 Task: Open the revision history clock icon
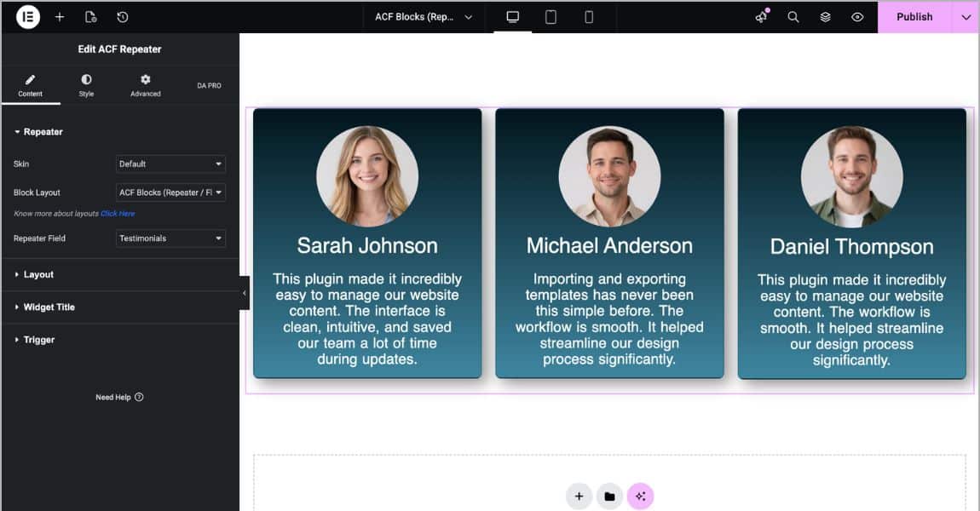point(123,17)
